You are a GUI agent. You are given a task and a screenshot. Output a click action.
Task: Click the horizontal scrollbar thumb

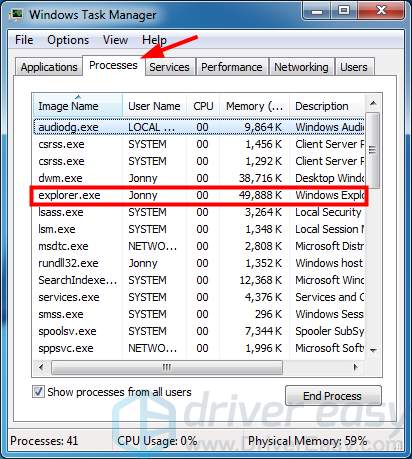tap(167, 367)
